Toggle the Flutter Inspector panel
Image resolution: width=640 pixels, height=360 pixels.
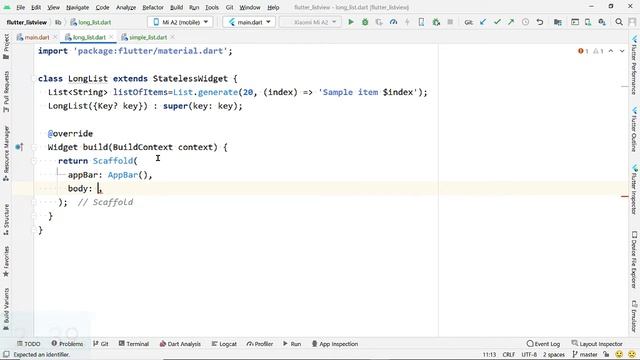click(634, 189)
